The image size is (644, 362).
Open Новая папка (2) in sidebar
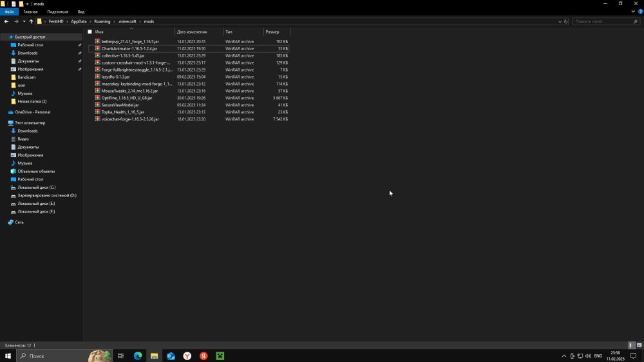click(x=32, y=101)
